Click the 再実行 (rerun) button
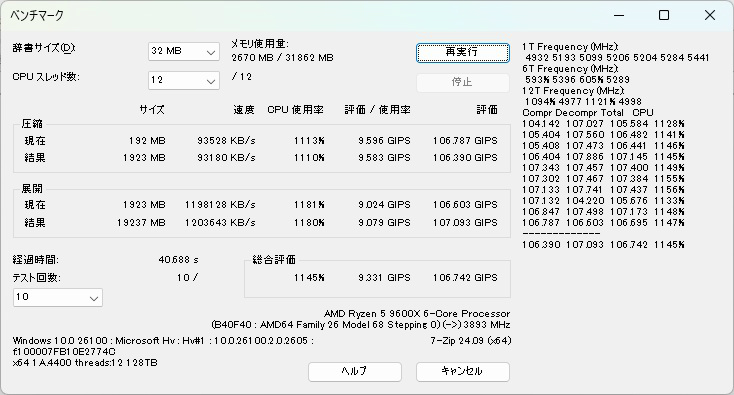734x395 pixels. coord(462,52)
